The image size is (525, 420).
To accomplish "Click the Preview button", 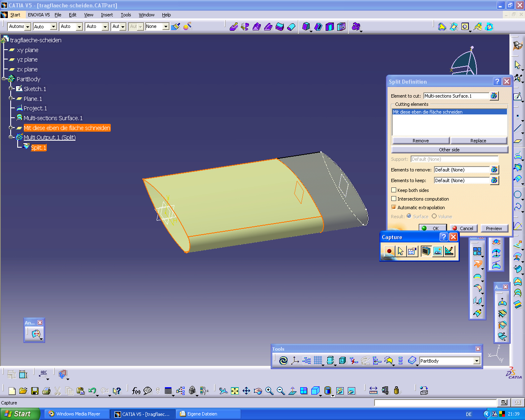I will [x=494, y=228].
